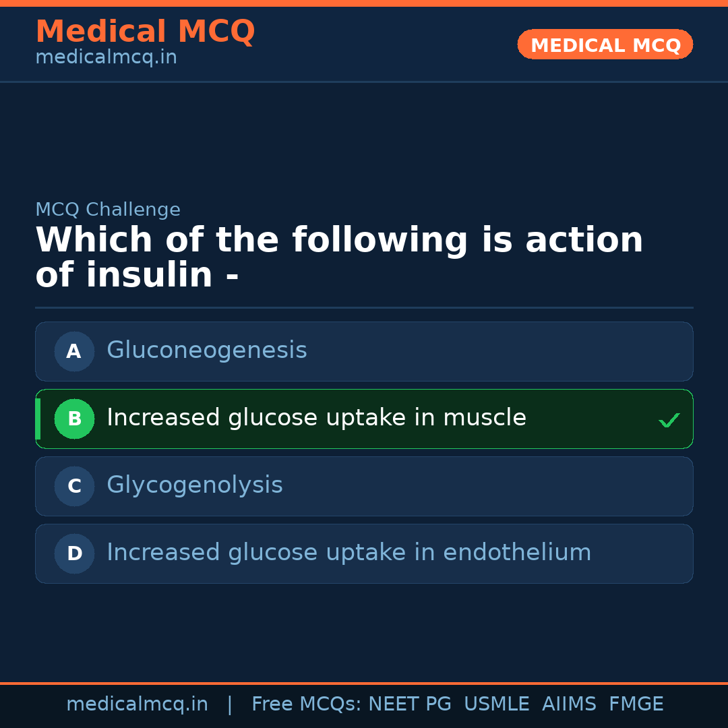Image resolution: width=728 pixels, height=728 pixels.
Task: Click the USMLE footer label
Action: (496, 704)
